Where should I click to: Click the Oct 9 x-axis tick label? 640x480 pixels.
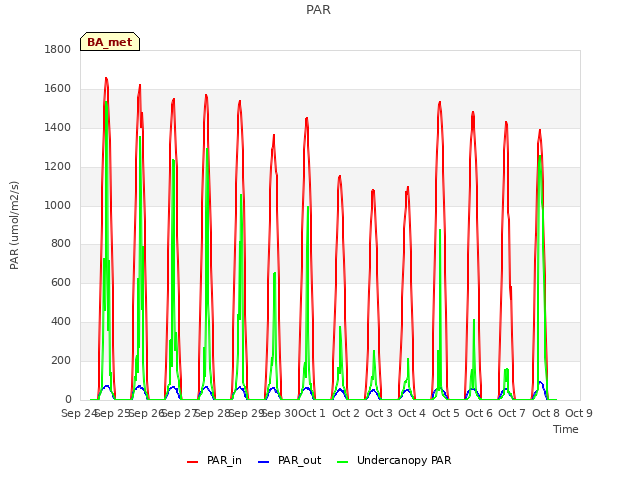pyautogui.click(x=579, y=413)
